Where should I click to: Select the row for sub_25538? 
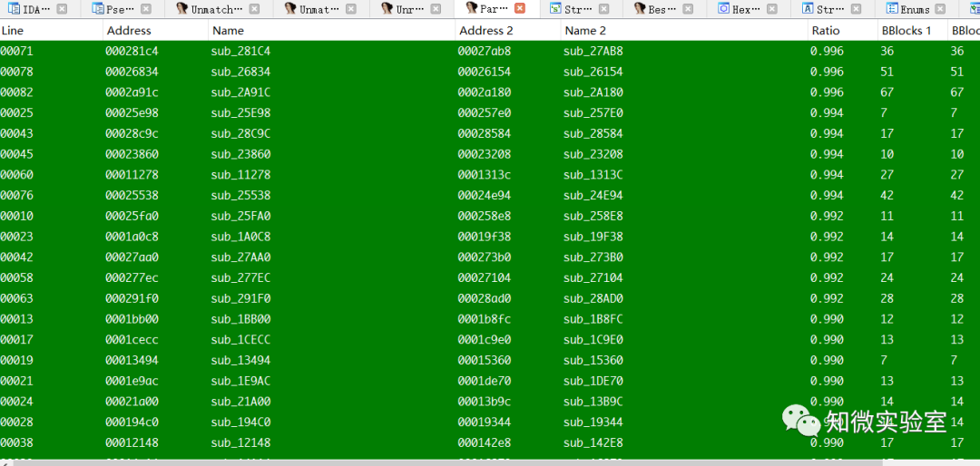[490, 196]
